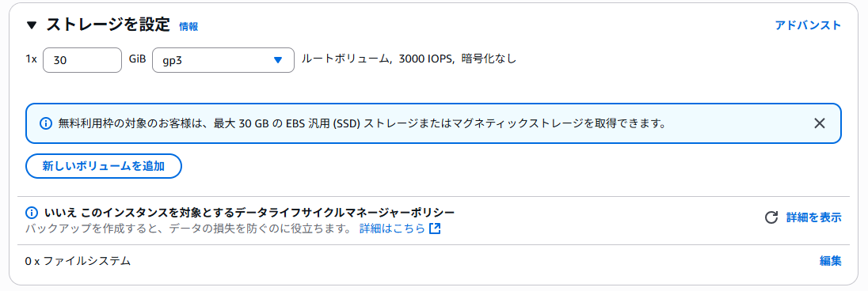Dismiss the free tier storage banner
The image size is (868, 291).
[x=820, y=123]
